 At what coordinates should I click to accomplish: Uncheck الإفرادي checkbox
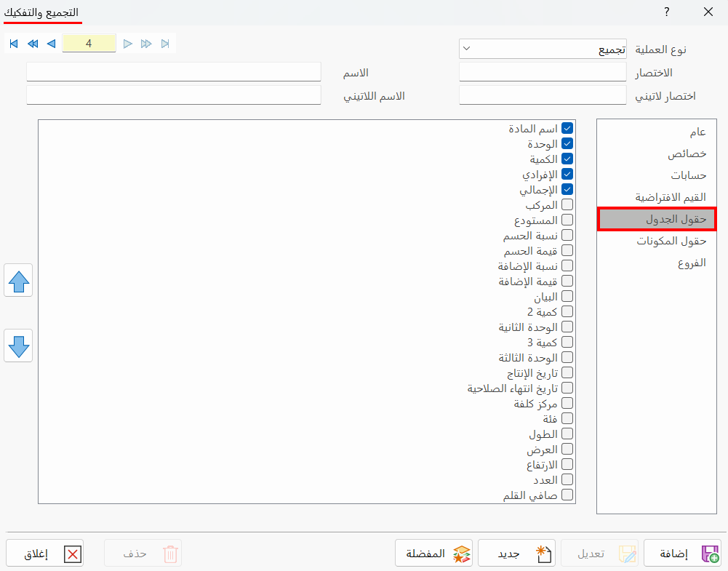567,174
